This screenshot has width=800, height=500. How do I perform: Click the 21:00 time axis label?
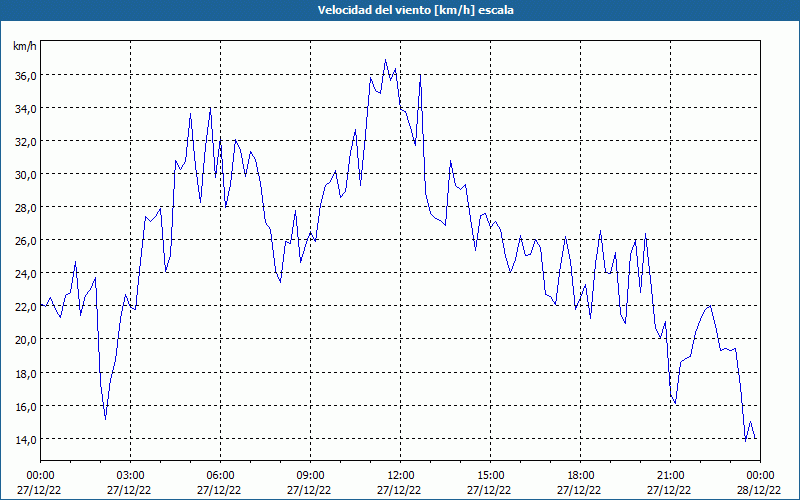(670, 476)
